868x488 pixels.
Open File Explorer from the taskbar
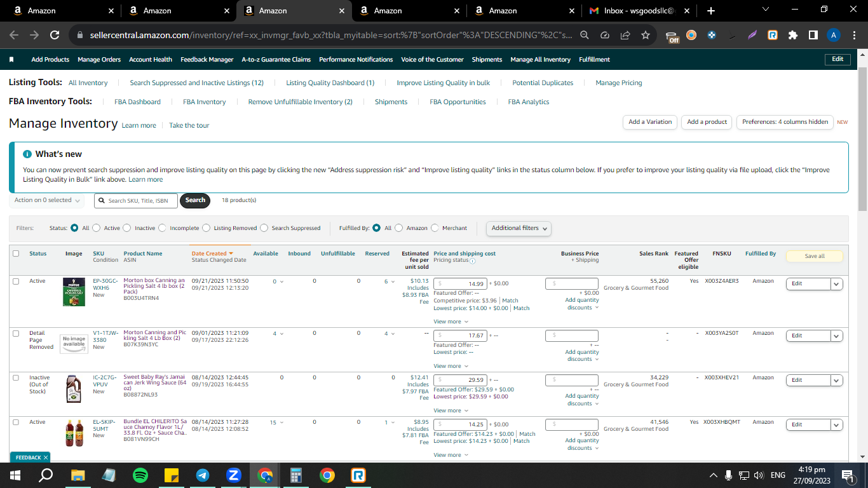click(x=78, y=475)
